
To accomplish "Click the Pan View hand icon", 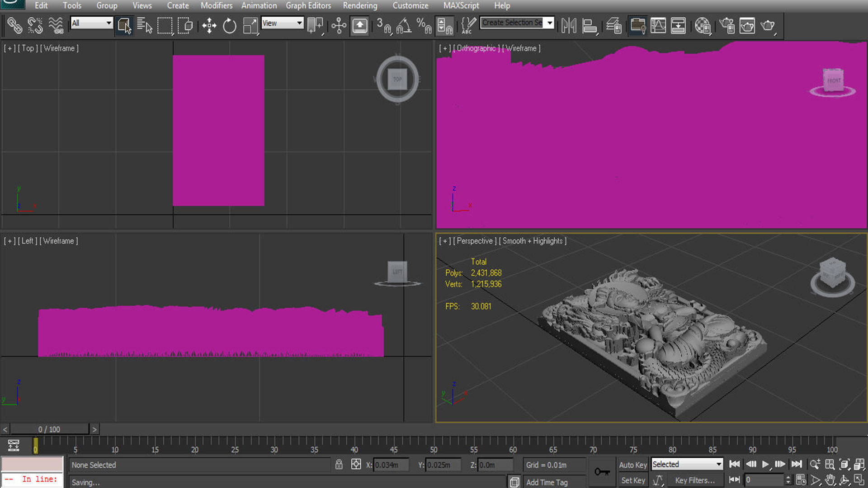I will tap(830, 480).
